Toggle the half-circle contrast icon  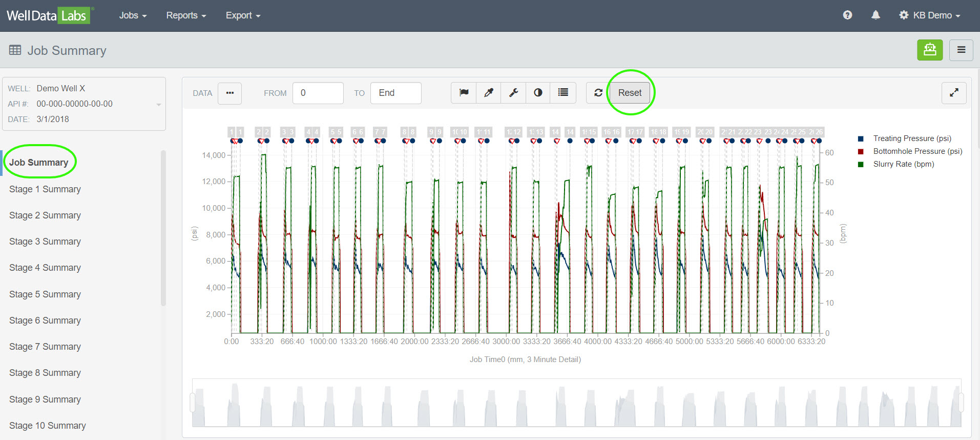pos(538,93)
